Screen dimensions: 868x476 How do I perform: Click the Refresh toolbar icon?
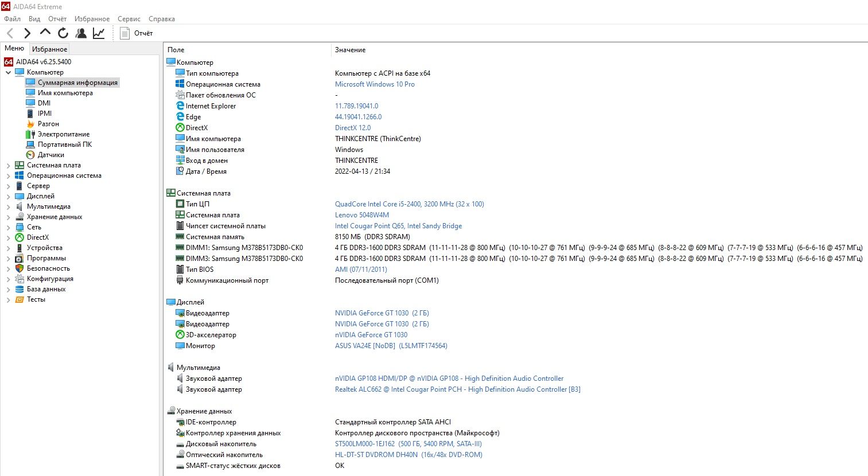pos(63,33)
